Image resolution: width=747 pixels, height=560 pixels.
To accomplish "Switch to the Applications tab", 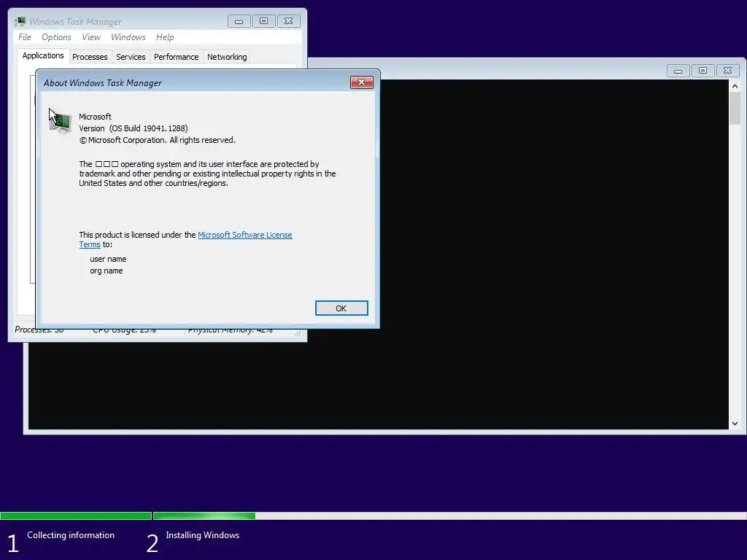I will coord(43,55).
